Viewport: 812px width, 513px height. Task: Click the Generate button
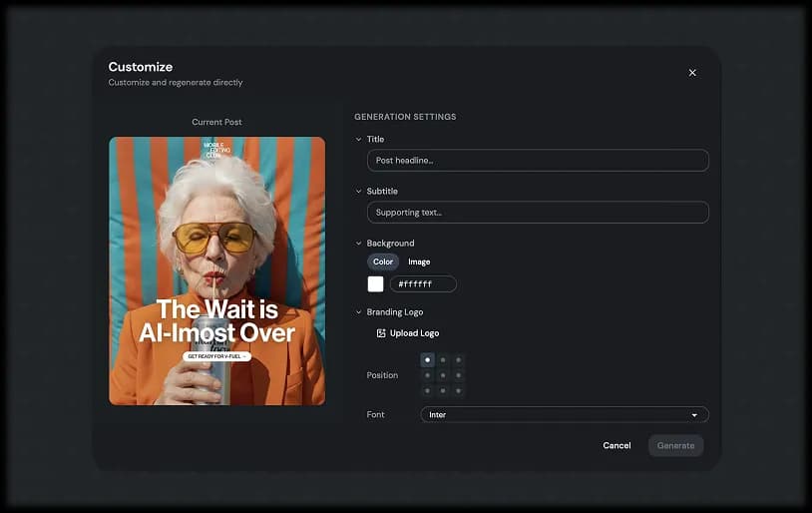click(x=675, y=446)
